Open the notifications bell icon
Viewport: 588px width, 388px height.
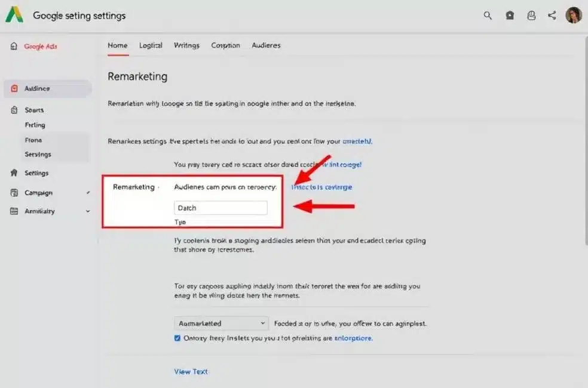(510, 15)
